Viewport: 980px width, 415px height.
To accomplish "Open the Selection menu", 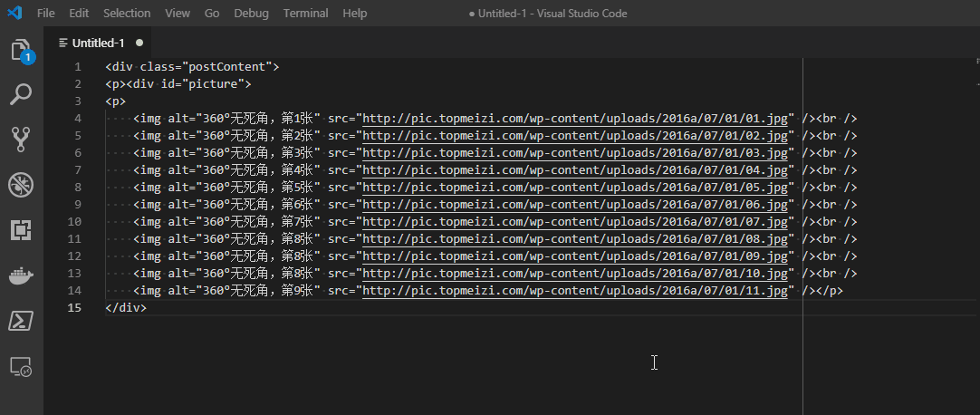I will pos(127,14).
